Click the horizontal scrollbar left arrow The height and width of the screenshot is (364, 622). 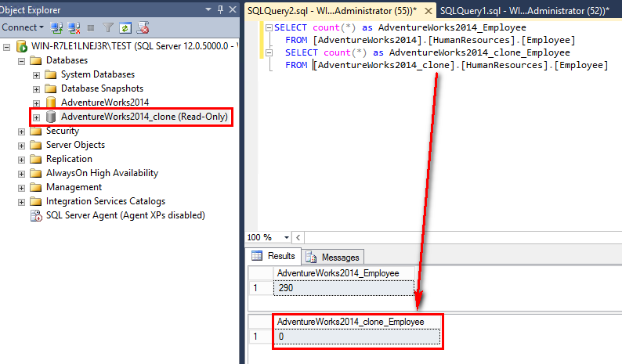298,237
